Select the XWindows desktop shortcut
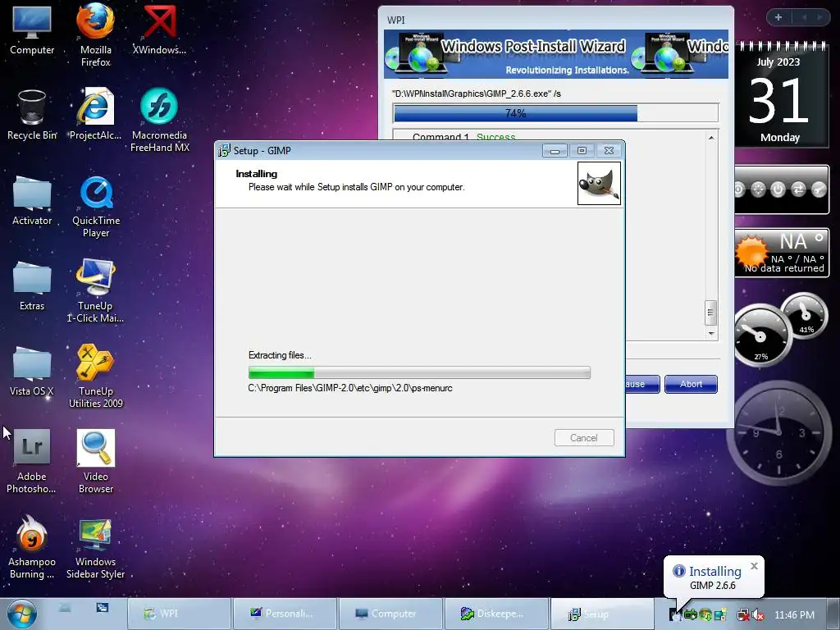This screenshot has height=630, width=840. [x=159, y=30]
